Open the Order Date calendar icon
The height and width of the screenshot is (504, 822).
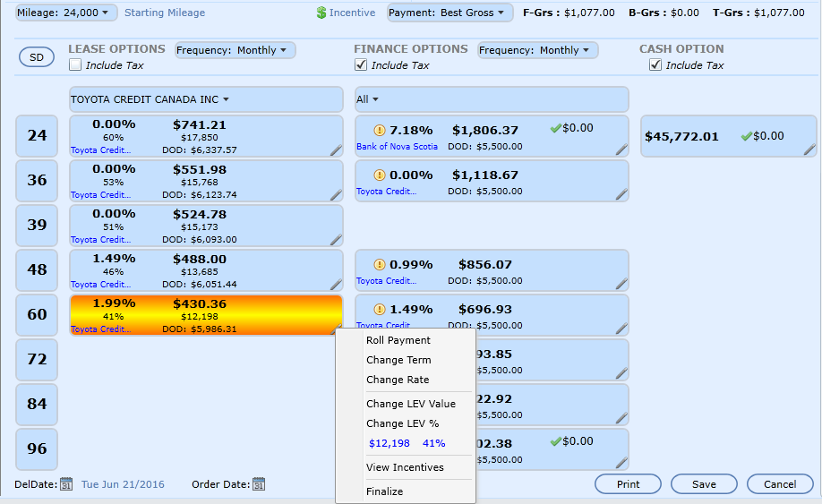pos(259,484)
